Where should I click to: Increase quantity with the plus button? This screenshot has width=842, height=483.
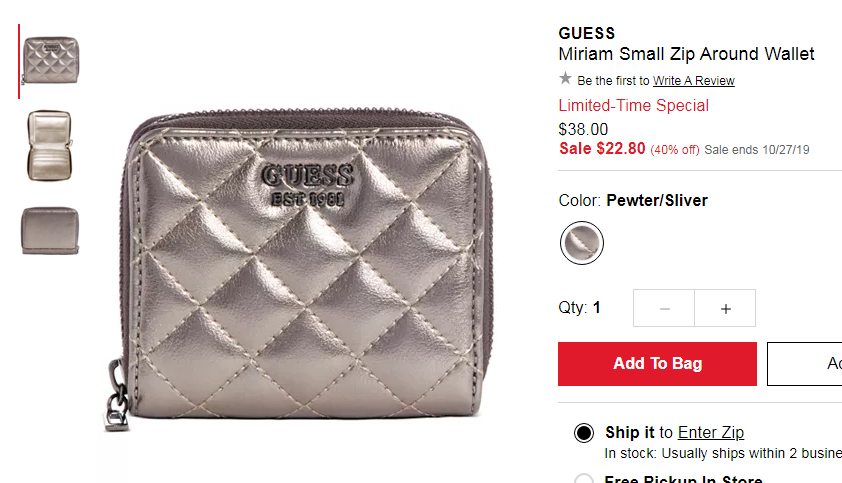[725, 308]
